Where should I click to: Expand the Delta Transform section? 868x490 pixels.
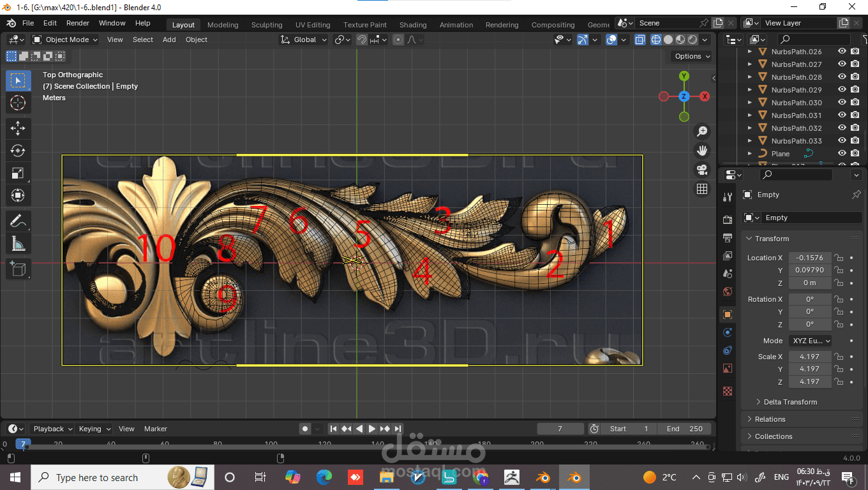coord(790,402)
